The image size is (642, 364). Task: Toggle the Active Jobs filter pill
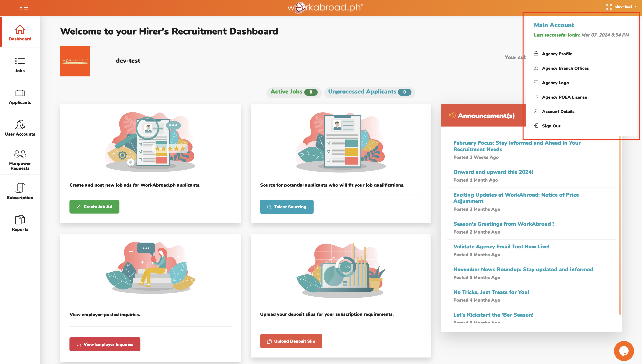click(x=294, y=92)
